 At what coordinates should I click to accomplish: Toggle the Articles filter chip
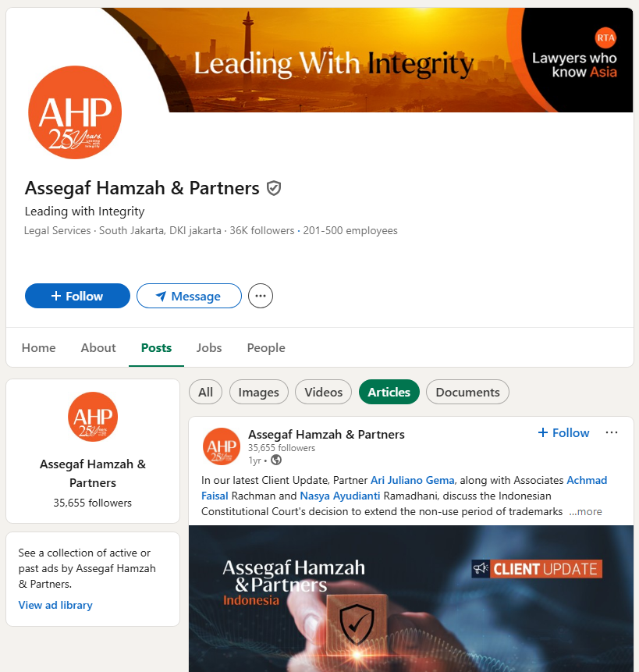(x=389, y=392)
